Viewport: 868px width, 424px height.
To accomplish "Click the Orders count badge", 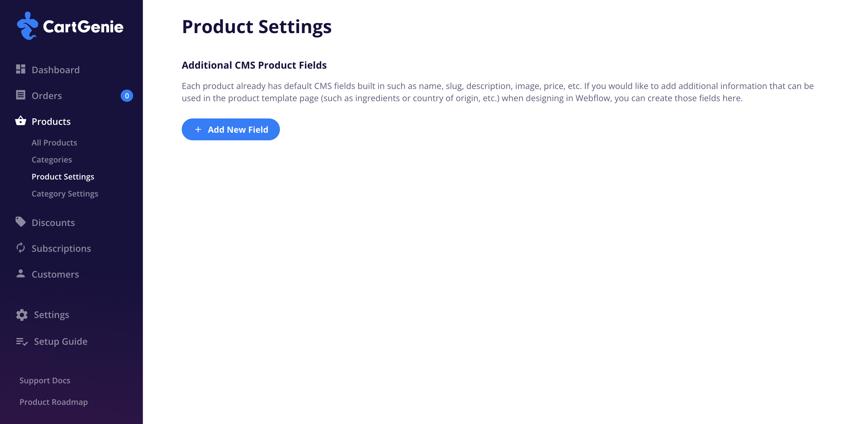I will (127, 96).
